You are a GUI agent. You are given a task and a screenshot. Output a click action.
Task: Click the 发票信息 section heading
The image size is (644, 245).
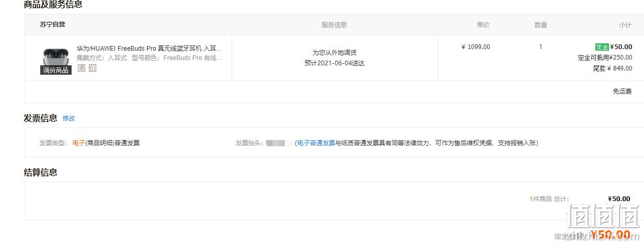point(41,118)
